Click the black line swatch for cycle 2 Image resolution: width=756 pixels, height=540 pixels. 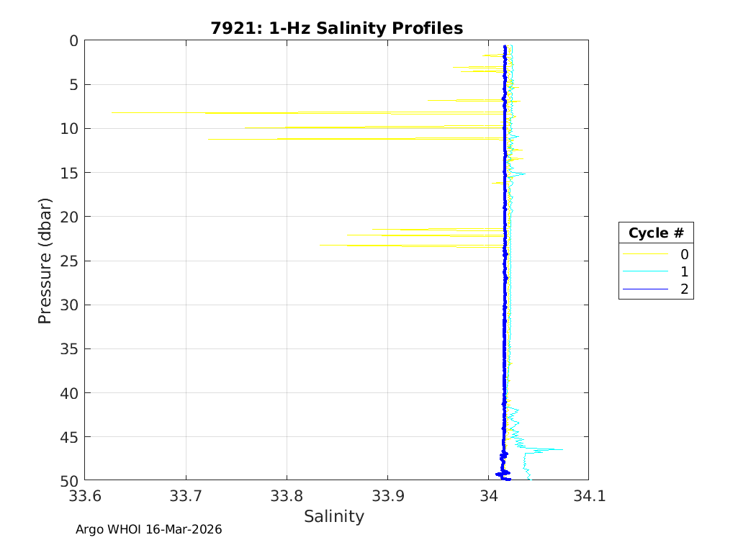(644, 289)
